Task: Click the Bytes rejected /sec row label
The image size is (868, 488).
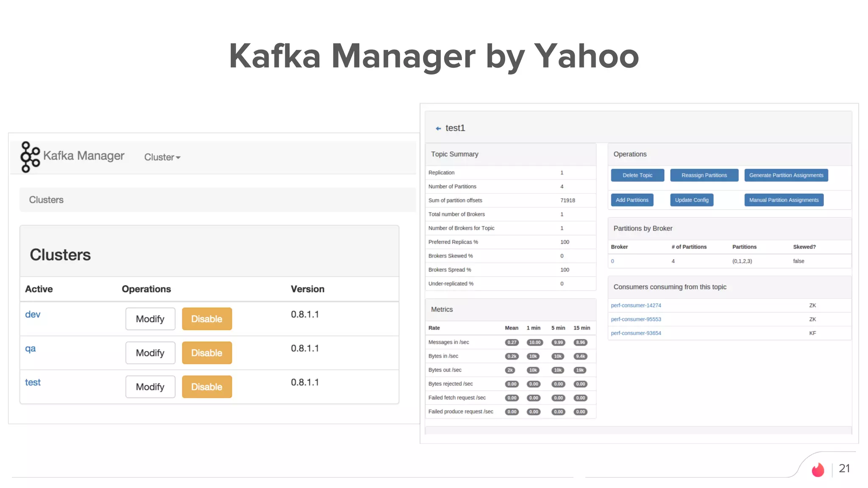Action: pos(451,384)
